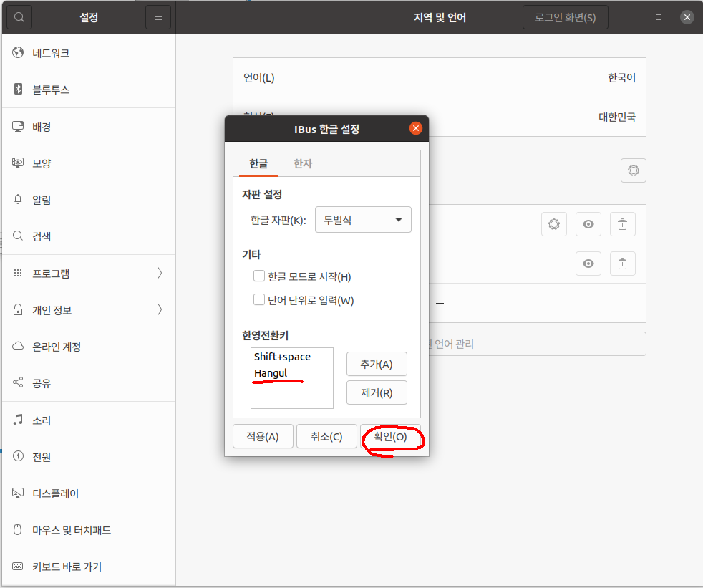Open 공유 sharing settings
Viewport: 703px width, 588px height.
coord(89,383)
